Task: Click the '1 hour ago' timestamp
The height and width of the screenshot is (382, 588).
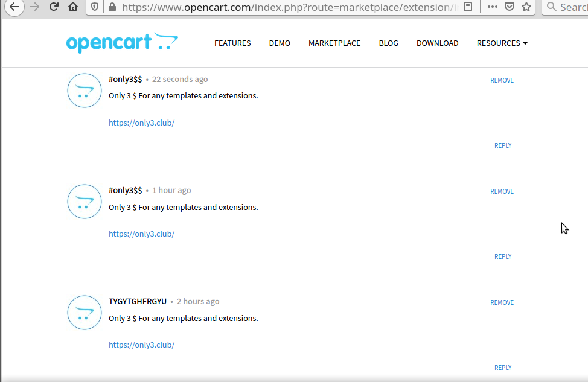Action: click(x=171, y=191)
